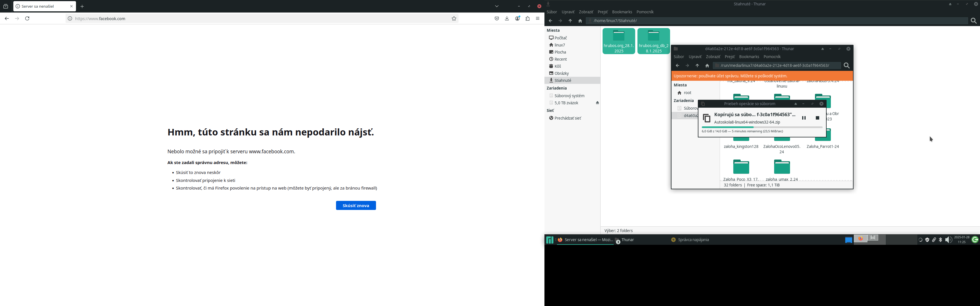980x306 pixels.
Task: Click Save to Pocket icon
Action: click(x=497, y=19)
